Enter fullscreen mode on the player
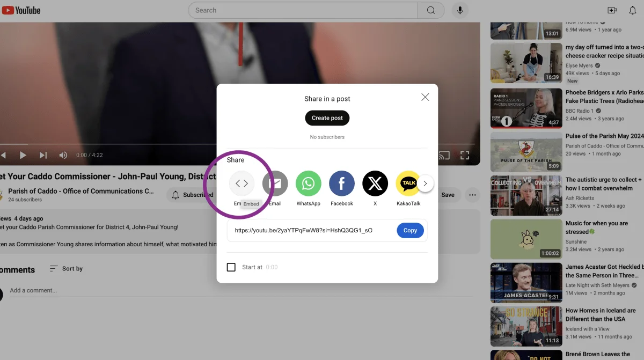644x360 pixels. (465, 155)
